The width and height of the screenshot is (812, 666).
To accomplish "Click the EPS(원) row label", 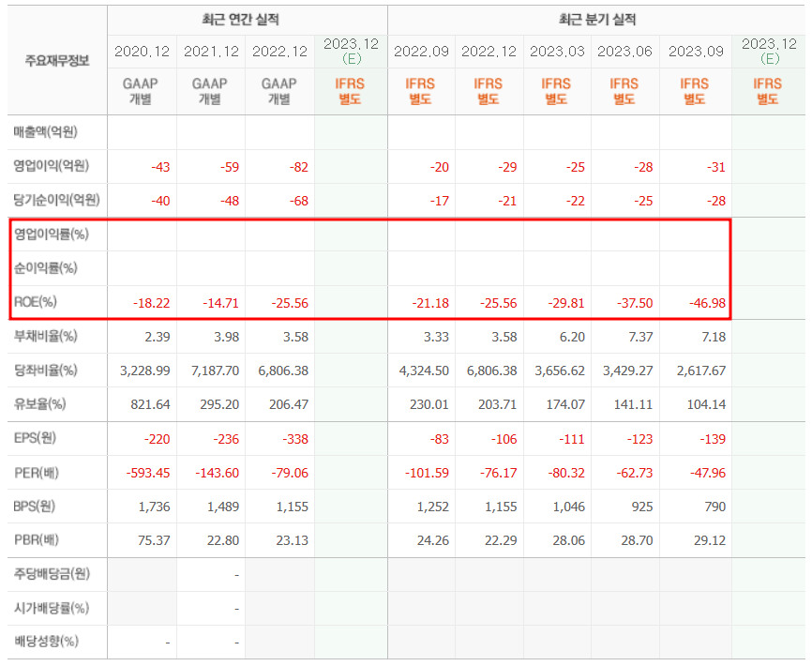I will pos(35,438).
